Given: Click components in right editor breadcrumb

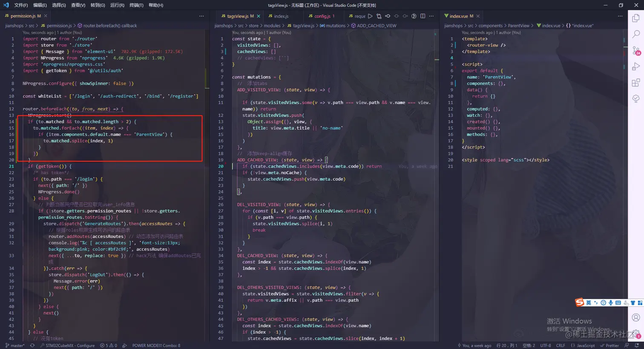Looking at the screenshot, I should coord(490,26).
